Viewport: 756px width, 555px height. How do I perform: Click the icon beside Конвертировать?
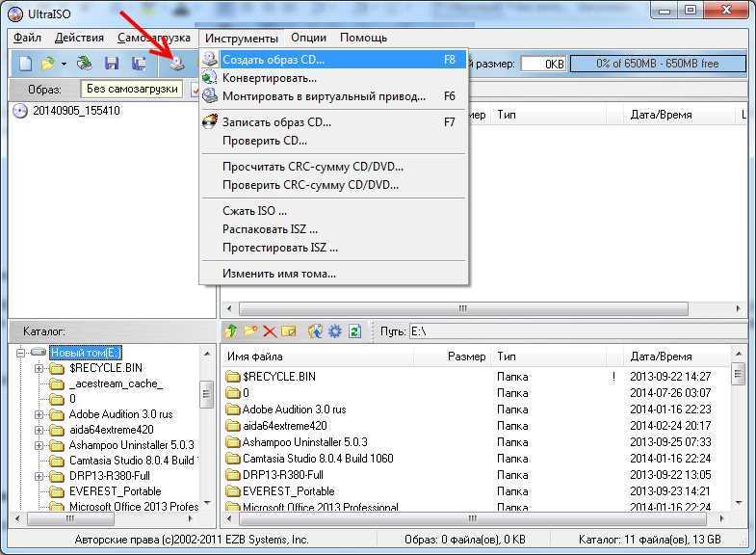pyautogui.click(x=210, y=78)
